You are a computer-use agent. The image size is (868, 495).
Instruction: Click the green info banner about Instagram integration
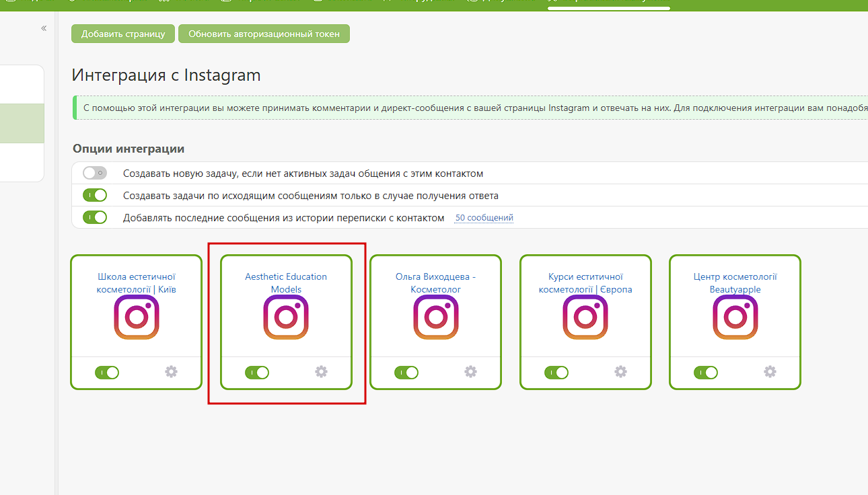tap(470, 108)
